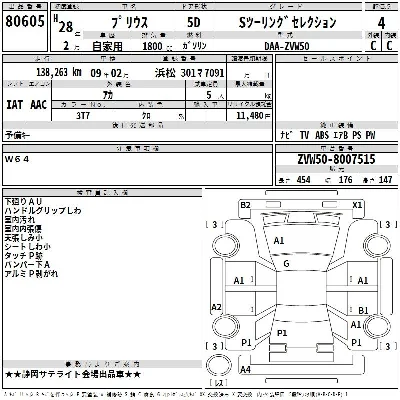The width and height of the screenshot is (400, 400).
Task: Click the PW equipment entry
Action: (x=370, y=135)
